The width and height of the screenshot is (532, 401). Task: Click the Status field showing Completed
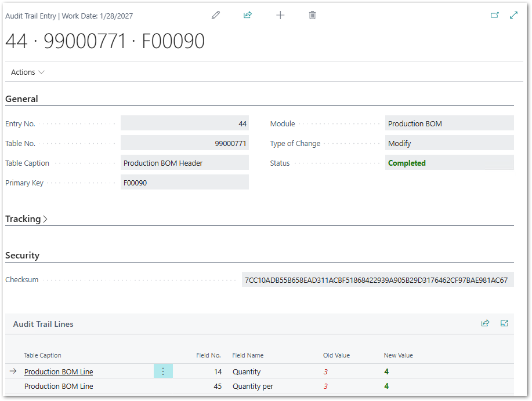(449, 163)
